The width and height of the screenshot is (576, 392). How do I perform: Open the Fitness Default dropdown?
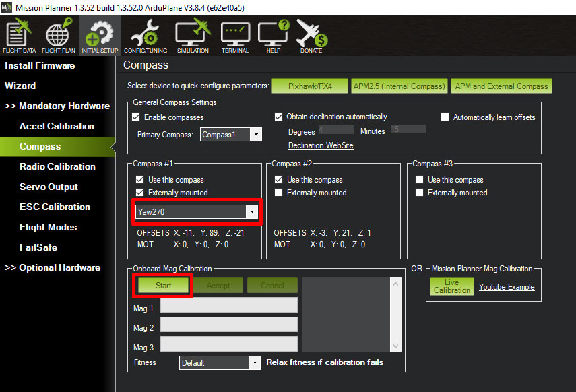pos(254,363)
